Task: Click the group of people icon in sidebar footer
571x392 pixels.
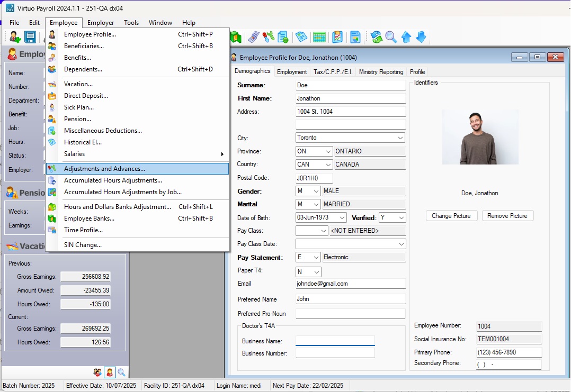Action: click(97, 372)
